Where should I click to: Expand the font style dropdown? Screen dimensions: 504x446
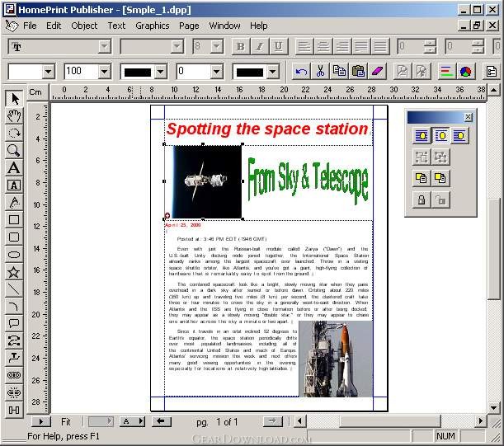coord(177,47)
